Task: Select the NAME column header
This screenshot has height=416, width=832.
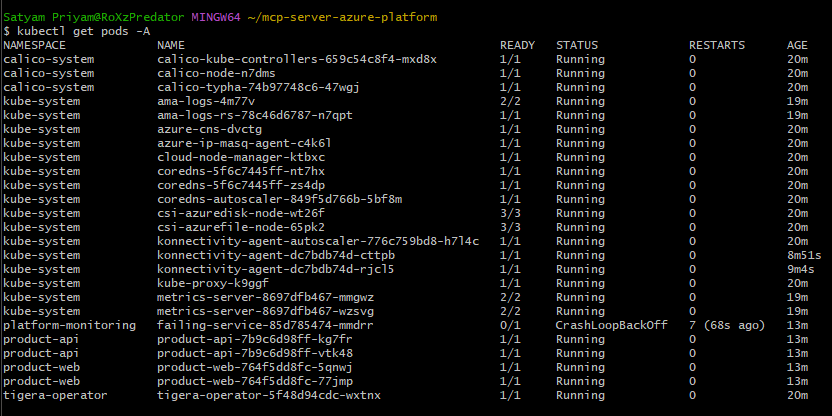Action: 171,46
